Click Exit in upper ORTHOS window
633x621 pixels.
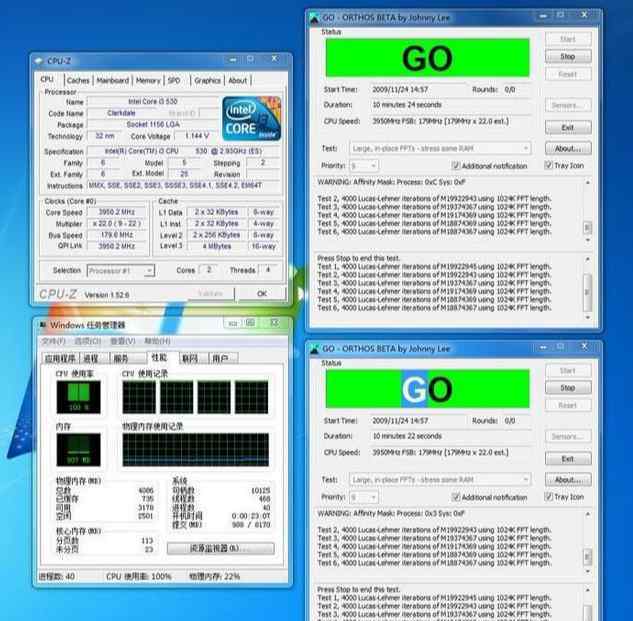coord(568,128)
